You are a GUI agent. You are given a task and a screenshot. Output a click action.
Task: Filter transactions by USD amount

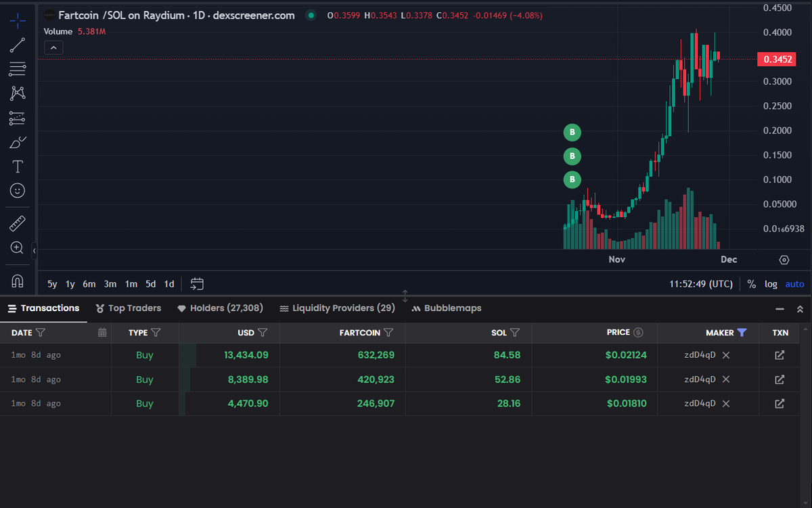(x=263, y=332)
